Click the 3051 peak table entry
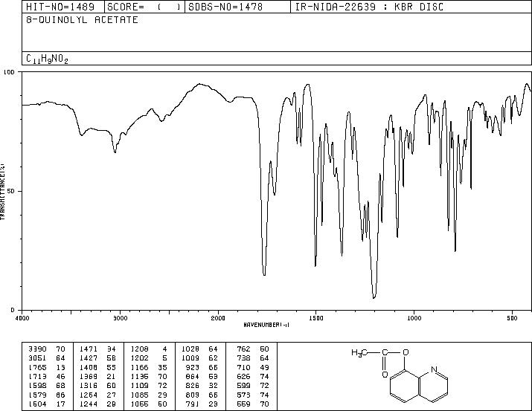The height and width of the screenshot is (411, 532). click(x=46, y=357)
